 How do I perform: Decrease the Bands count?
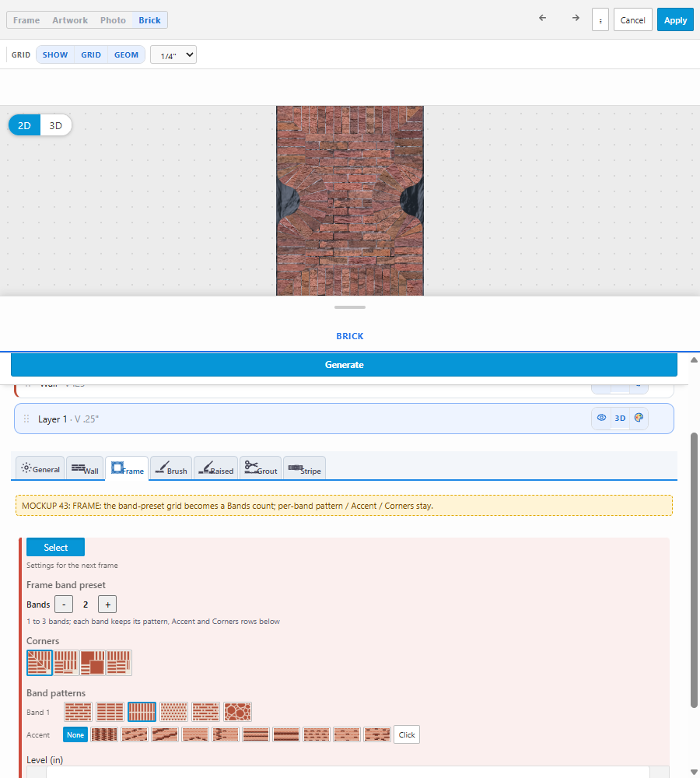click(x=64, y=605)
